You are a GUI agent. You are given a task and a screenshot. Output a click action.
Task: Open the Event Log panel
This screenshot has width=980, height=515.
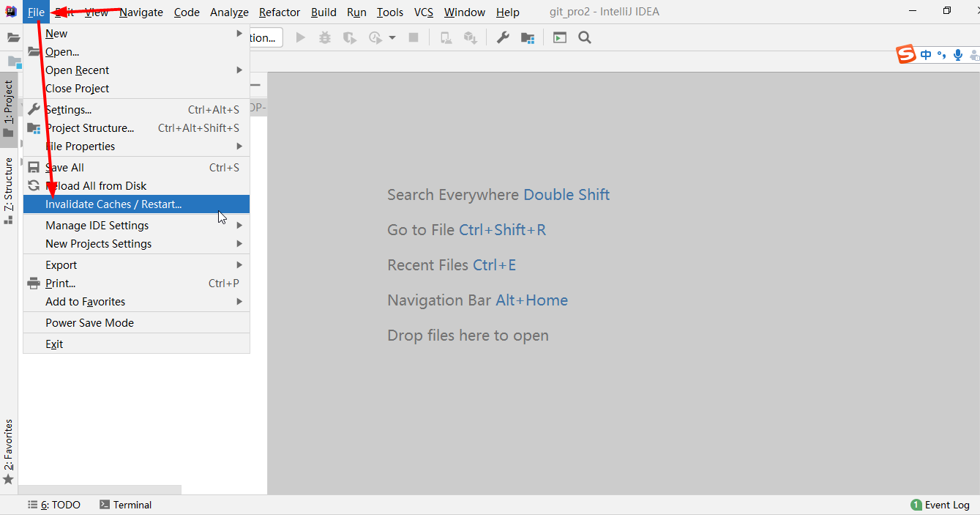coord(940,505)
